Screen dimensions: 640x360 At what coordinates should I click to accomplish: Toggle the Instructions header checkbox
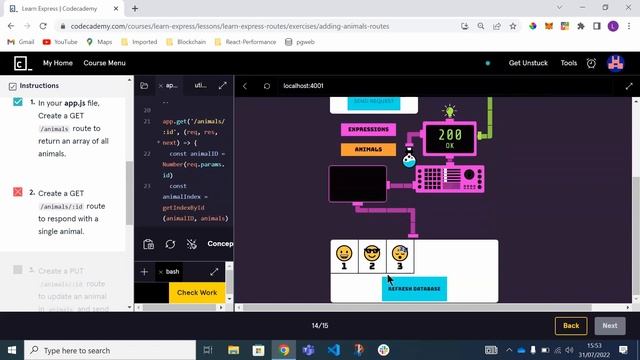pos(13,86)
